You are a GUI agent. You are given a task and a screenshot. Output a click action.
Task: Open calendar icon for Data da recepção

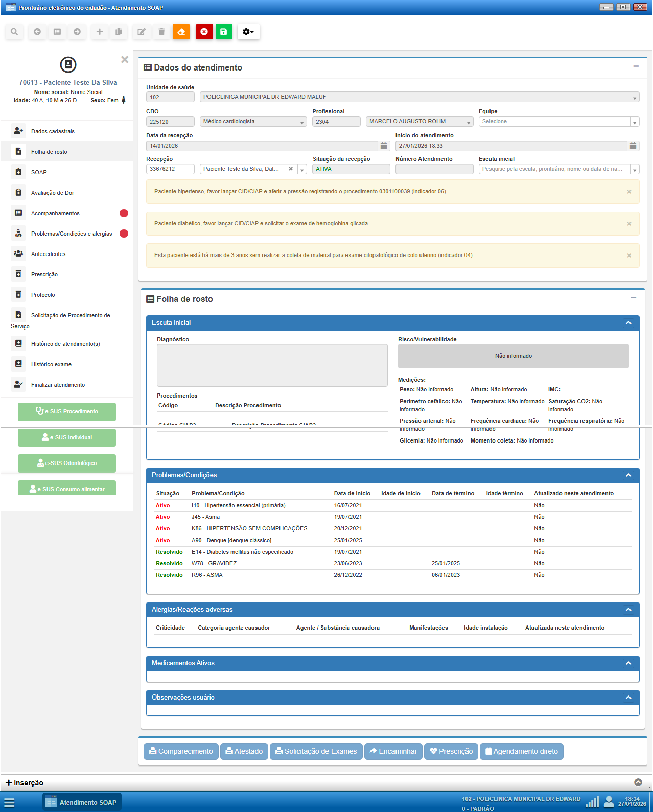tap(384, 146)
